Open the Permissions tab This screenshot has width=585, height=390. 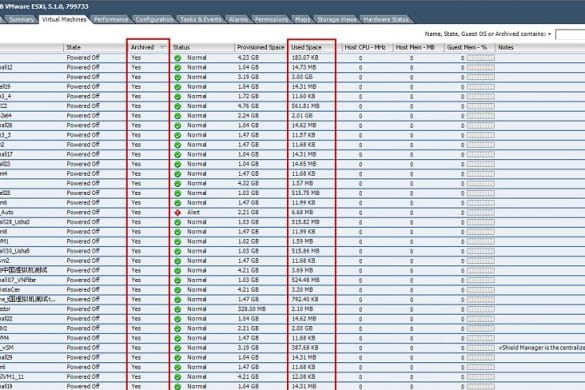click(271, 19)
